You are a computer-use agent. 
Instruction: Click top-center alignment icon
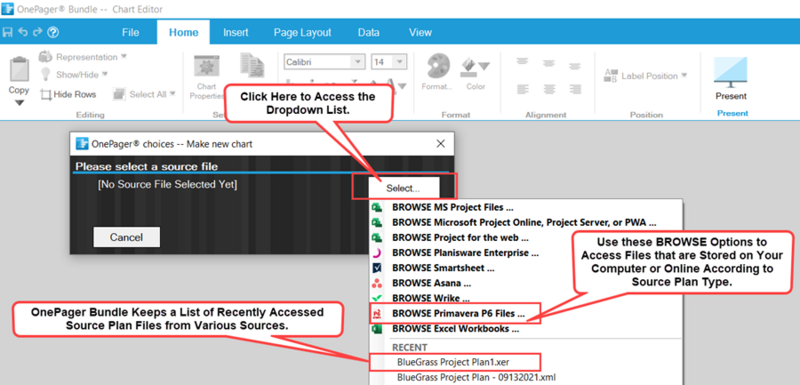[x=548, y=64]
